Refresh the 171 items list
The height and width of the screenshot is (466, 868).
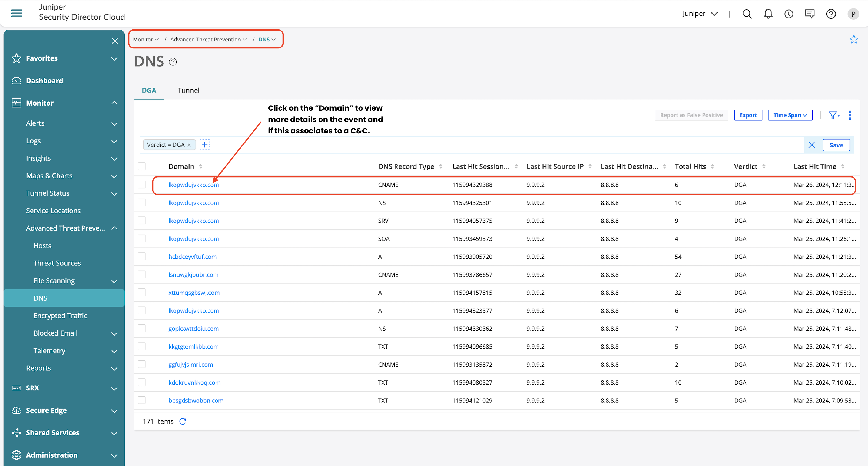pyautogui.click(x=183, y=422)
